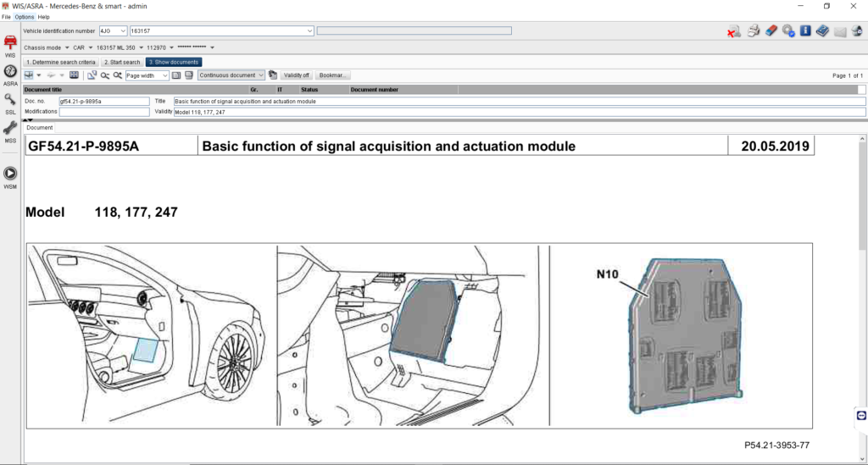This screenshot has width=868, height=465.
Task: Go to 1. Determine search criteria
Action: pos(61,62)
